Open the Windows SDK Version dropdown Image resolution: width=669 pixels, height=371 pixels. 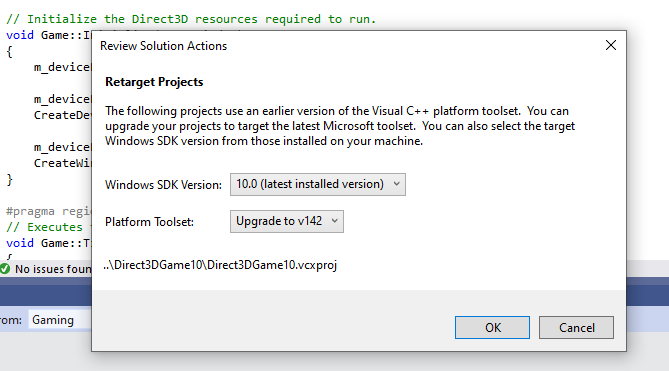318,184
